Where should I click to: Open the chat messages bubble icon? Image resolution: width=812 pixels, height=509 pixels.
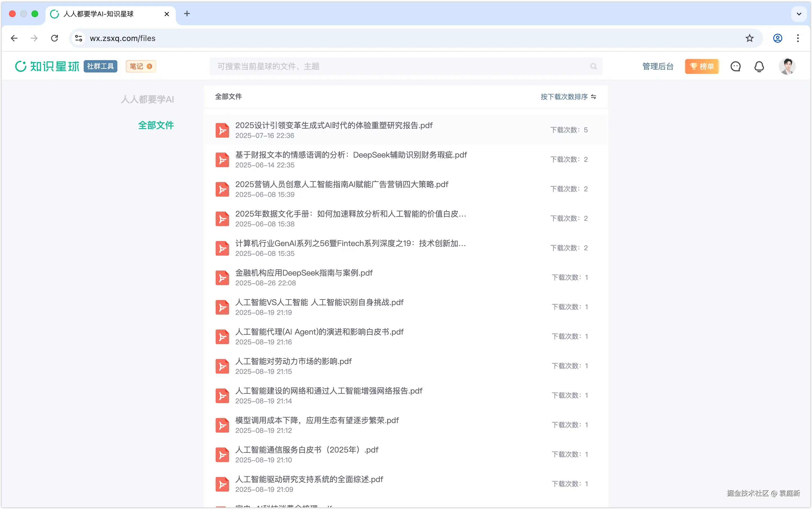pos(735,67)
